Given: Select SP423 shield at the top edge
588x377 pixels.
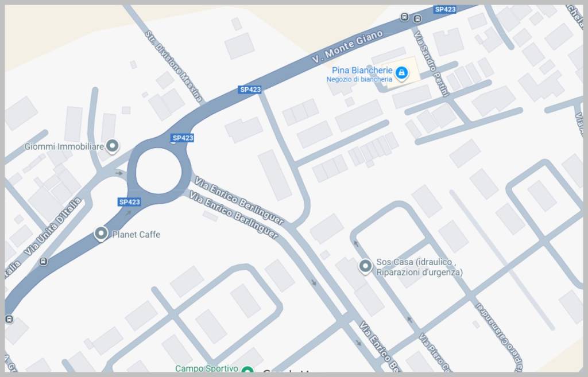Looking at the screenshot, I should [x=445, y=9].
